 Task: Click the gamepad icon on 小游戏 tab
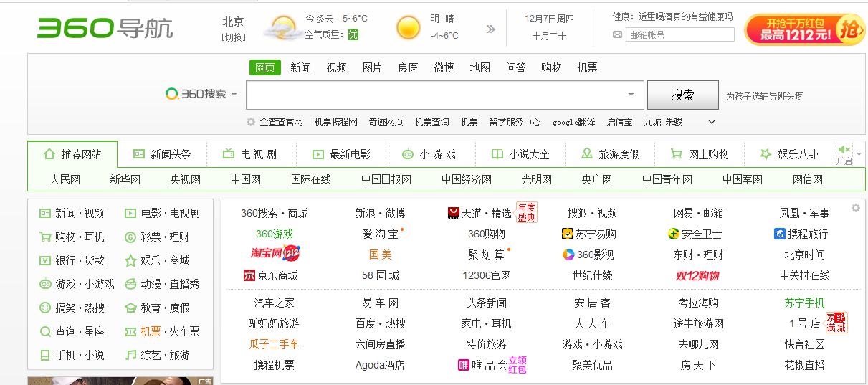pyautogui.click(x=407, y=153)
